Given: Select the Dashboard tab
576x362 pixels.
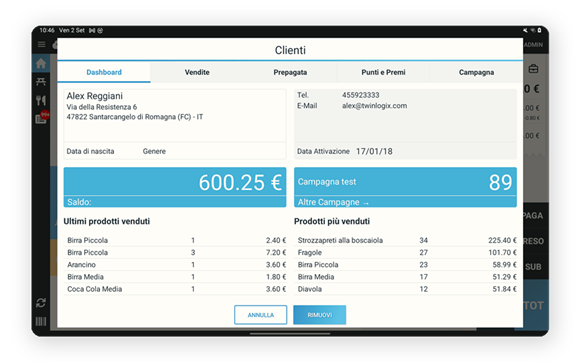Looking at the screenshot, I should [104, 72].
